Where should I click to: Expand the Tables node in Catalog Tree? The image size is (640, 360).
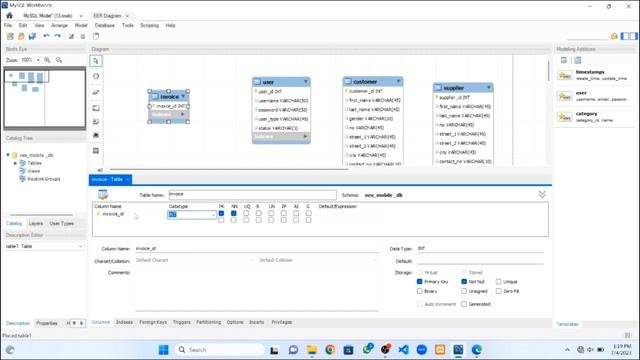pyautogui.click(x=16, y=163)
